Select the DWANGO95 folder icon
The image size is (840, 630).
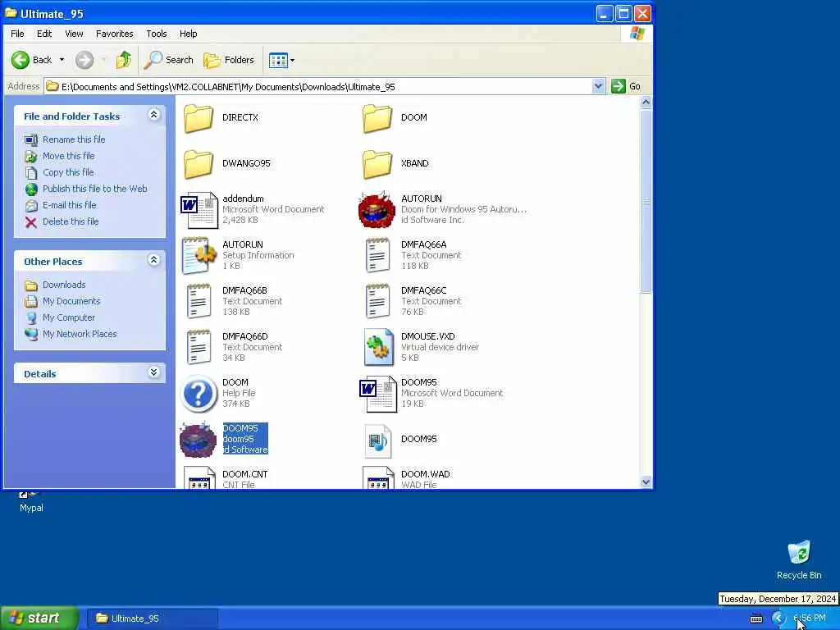199,164
